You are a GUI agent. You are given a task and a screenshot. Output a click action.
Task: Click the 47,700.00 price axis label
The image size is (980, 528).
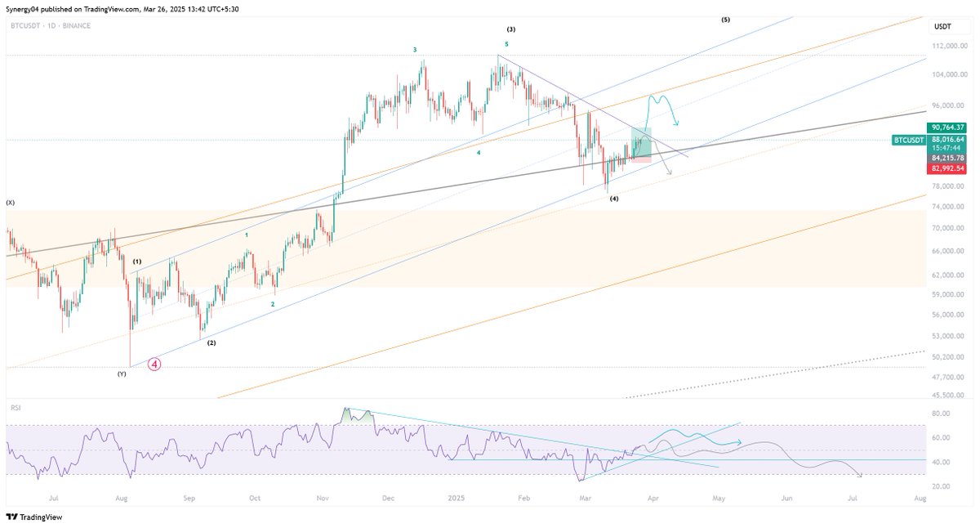point(949,377)
